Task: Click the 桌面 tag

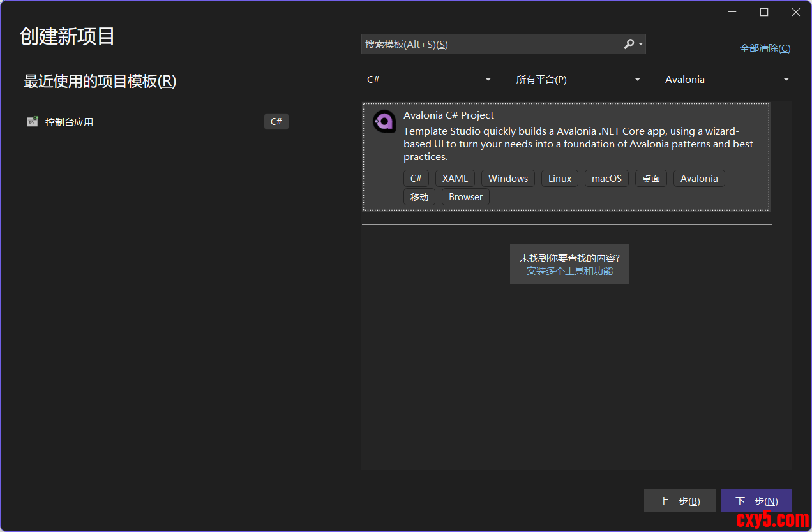Action: click(x=651, y=179)
